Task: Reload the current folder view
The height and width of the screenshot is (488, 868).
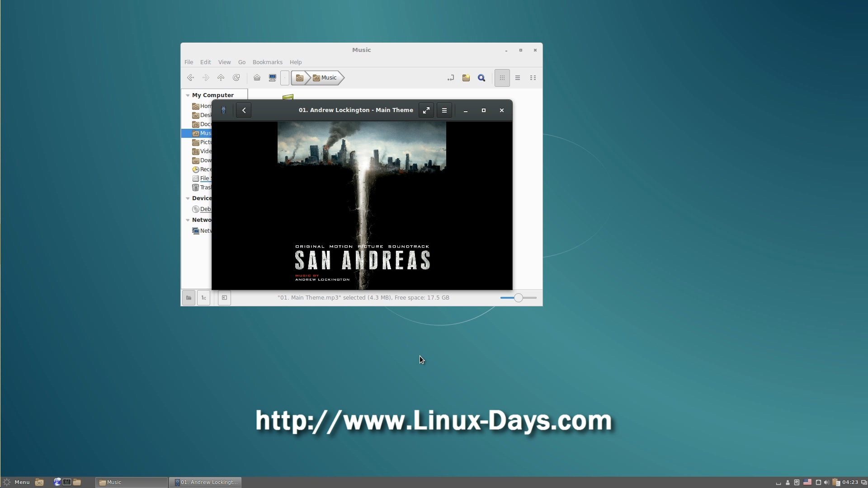Action: [x=236, y=78]
